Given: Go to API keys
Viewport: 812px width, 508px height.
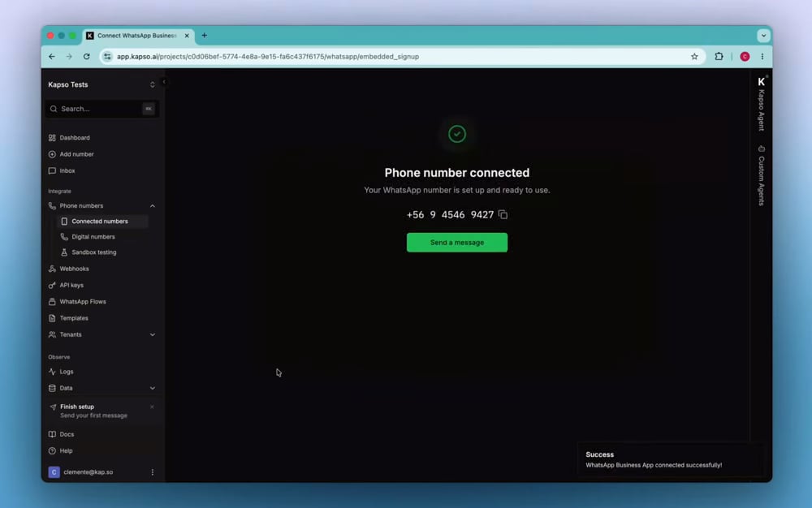Looking at the screenshot, I should coord(71,285).
